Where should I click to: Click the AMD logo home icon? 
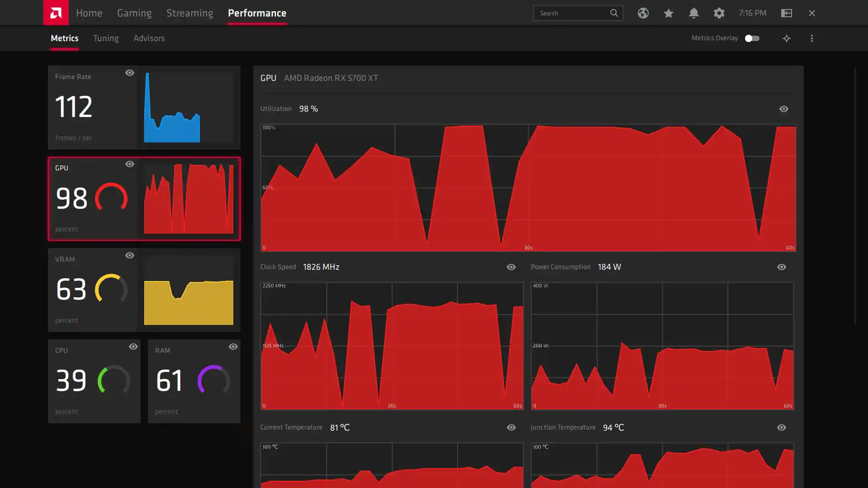point(56,13)
